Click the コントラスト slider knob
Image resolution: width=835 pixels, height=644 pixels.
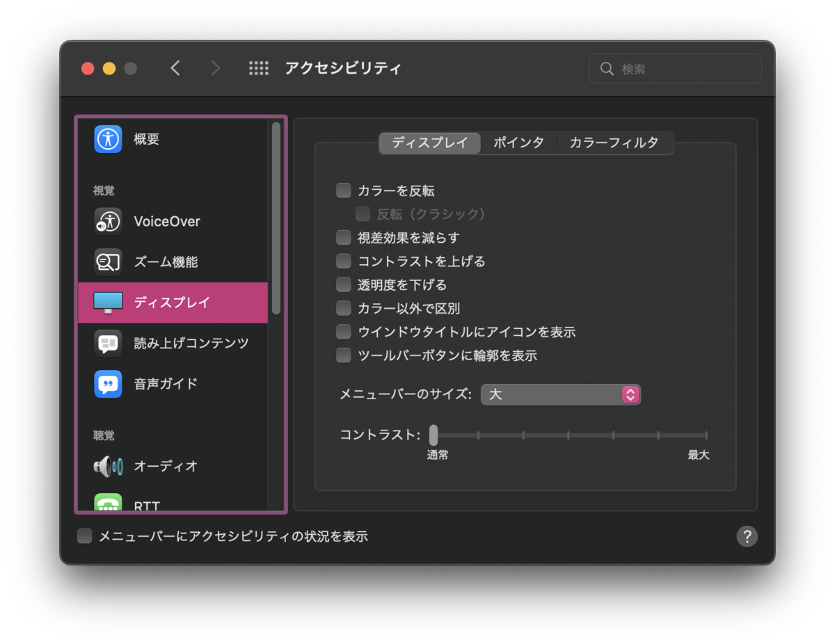point(434,435)
